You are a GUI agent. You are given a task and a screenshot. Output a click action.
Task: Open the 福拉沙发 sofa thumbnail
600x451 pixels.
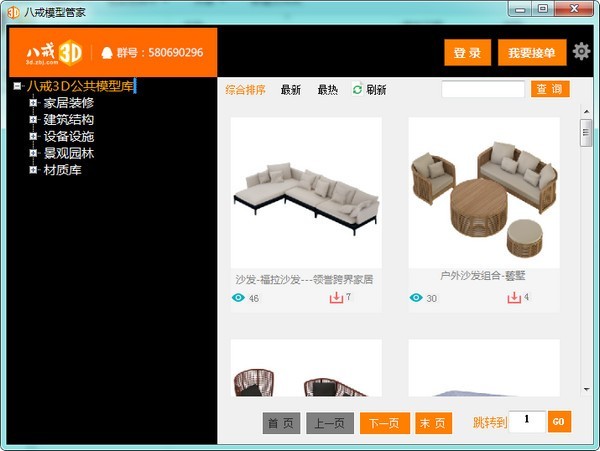pos(306,193)
